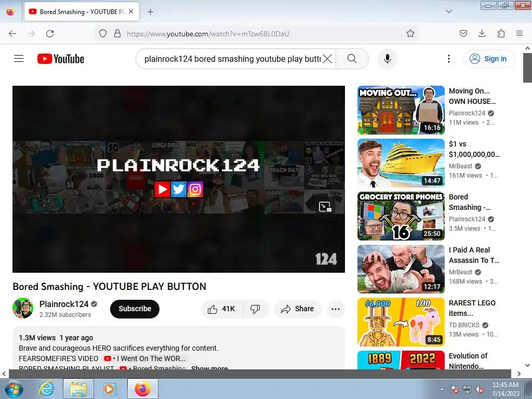Click the 1.3M views text
This screenshot has height=399, width=532.
[x=37, y=338]
